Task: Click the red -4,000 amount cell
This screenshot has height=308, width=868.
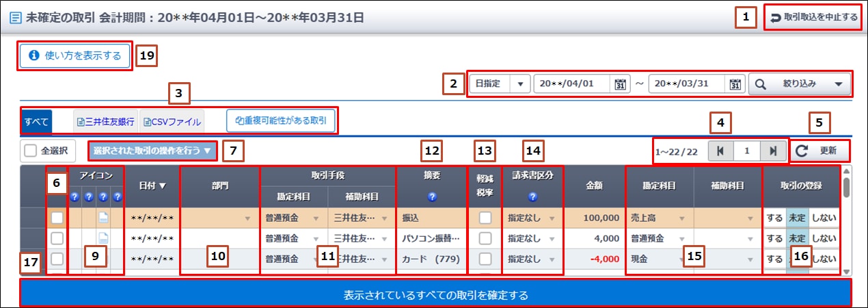Action: click(x=594, y=259)
